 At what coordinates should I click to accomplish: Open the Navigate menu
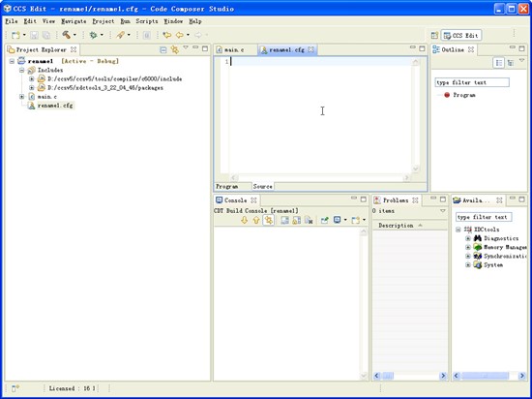(74, 21)
